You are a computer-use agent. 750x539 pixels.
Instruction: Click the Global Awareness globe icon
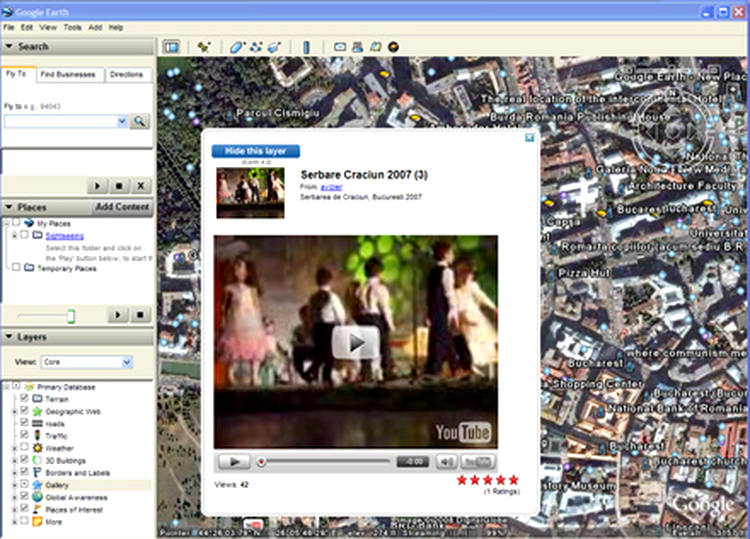click(37, 497)
